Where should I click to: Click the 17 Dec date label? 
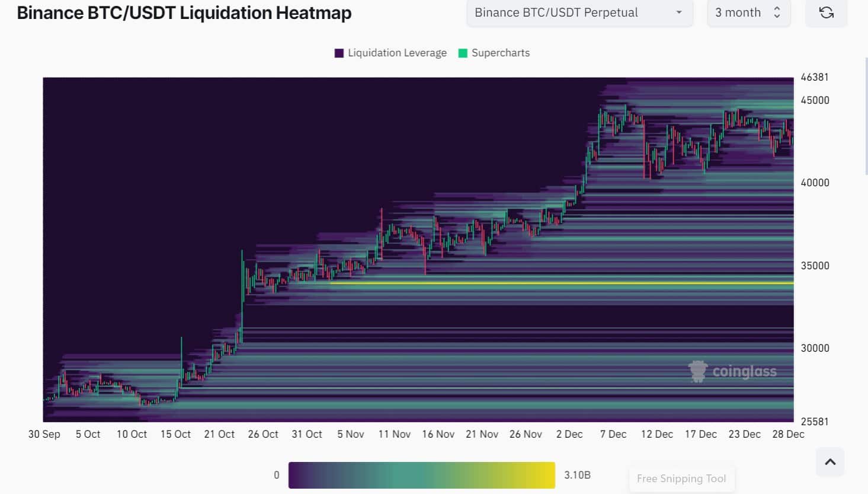(x=701, y=434)
